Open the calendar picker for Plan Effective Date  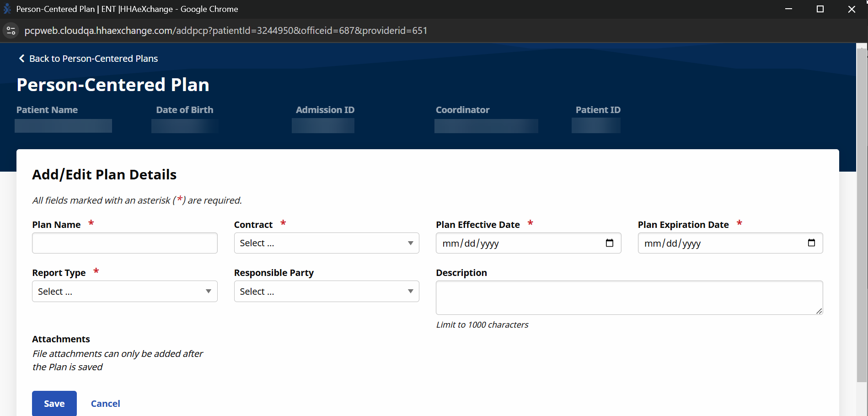tap(610, 243)
